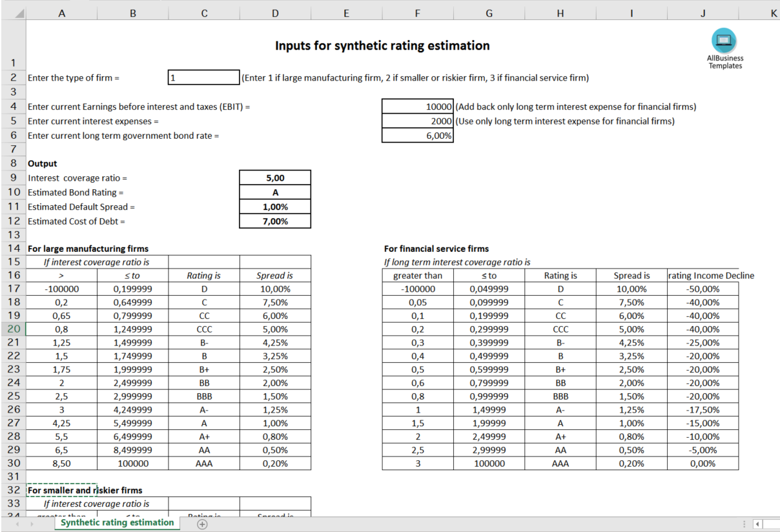Click the next sheet navigation arrow
780x532 pixels.
click(32, 524)
